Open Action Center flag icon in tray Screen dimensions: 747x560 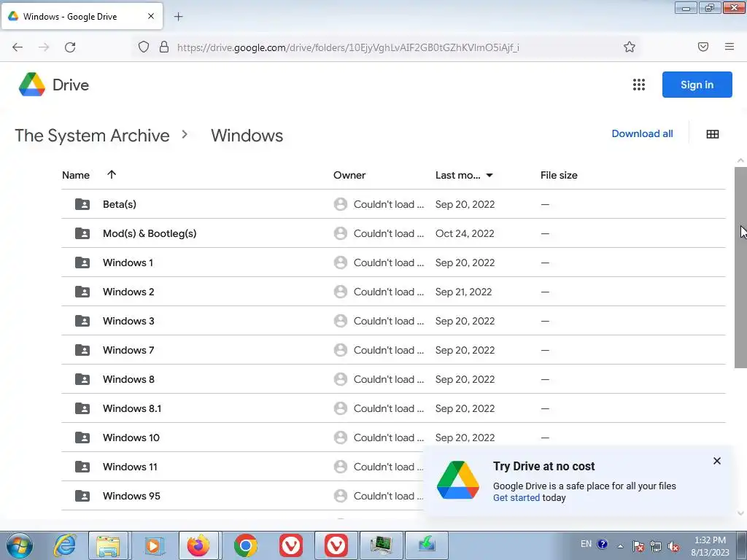click(638, 545)
